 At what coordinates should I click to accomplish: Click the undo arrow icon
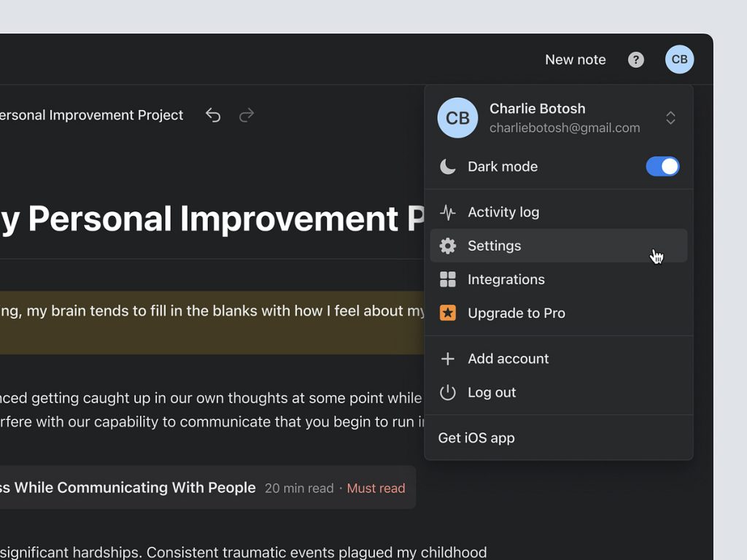pos(213,115)
